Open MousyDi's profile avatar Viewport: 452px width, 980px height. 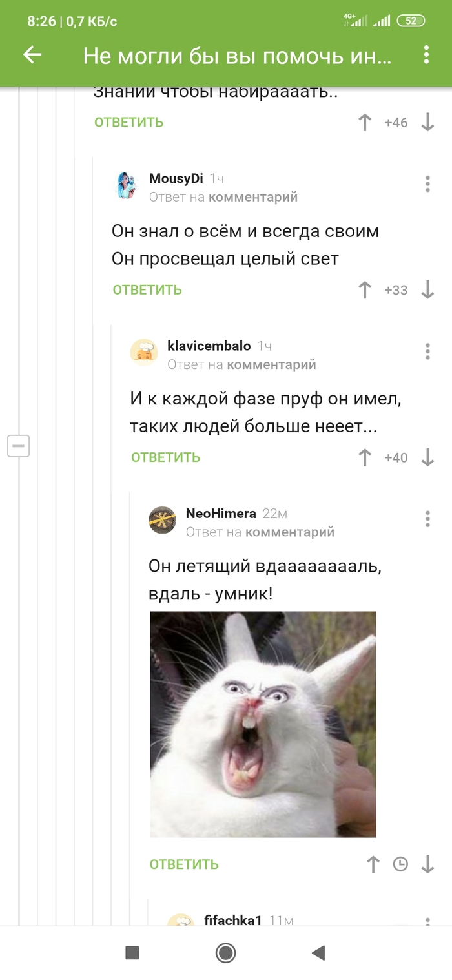click(x=127, y=185)
